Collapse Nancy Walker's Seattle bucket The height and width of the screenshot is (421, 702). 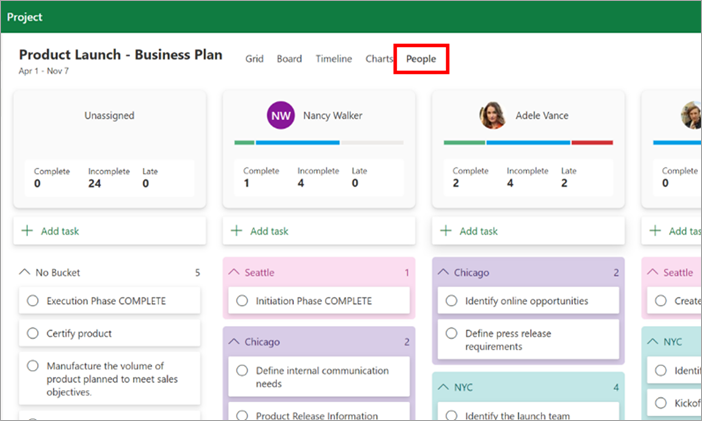(x=234, y=272)
